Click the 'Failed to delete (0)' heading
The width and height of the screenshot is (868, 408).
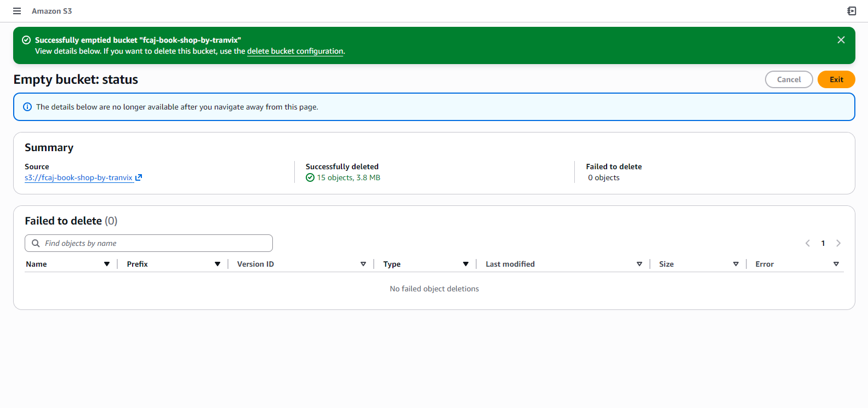point(71,221)
